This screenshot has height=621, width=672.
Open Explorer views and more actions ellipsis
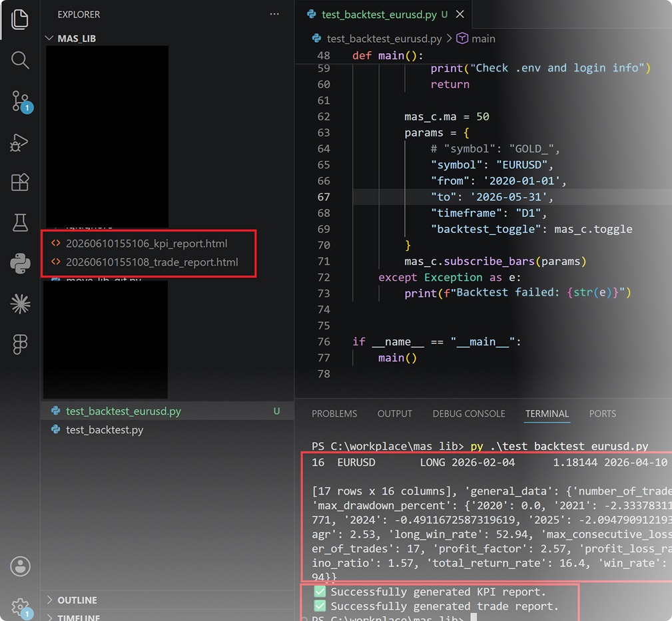(274, 14)
